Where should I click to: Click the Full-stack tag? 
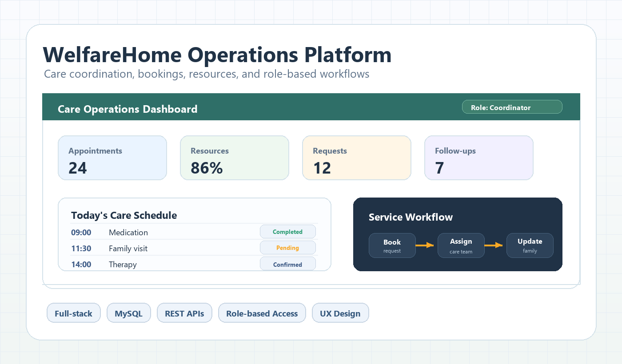74,313
